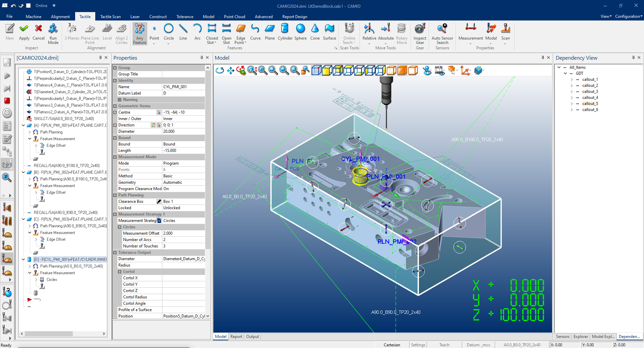Switch to the Tolerance ribbon tab

(185, 16)
